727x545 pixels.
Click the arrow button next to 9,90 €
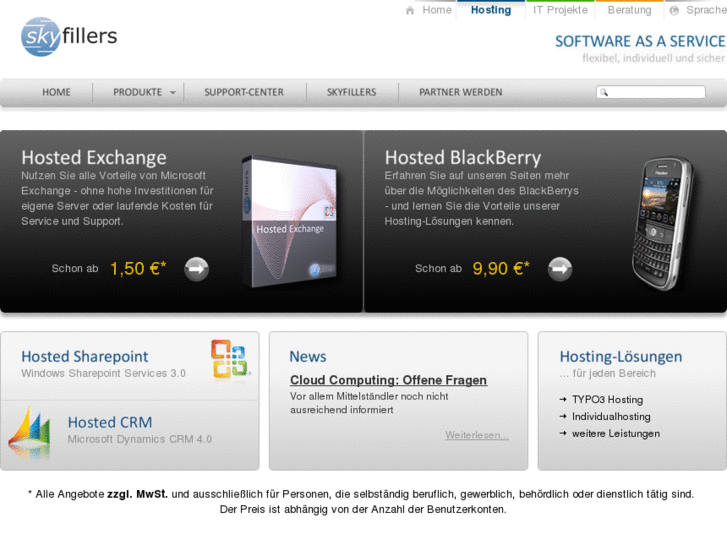[x=560, y=269]
